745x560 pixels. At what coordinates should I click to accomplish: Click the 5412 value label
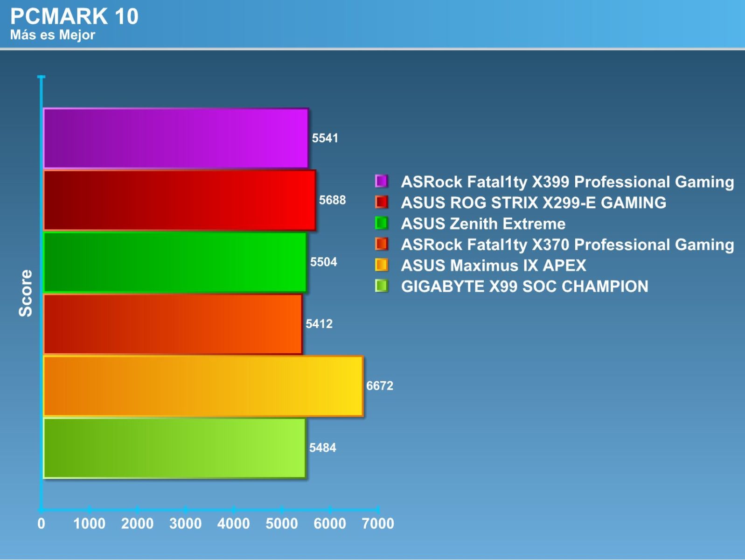(x=319, y=324)
